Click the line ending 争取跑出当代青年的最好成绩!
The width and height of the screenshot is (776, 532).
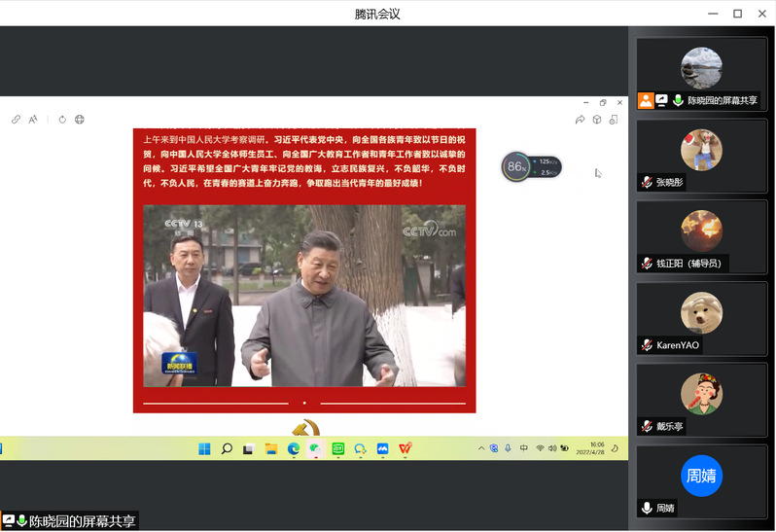(283, 183)
